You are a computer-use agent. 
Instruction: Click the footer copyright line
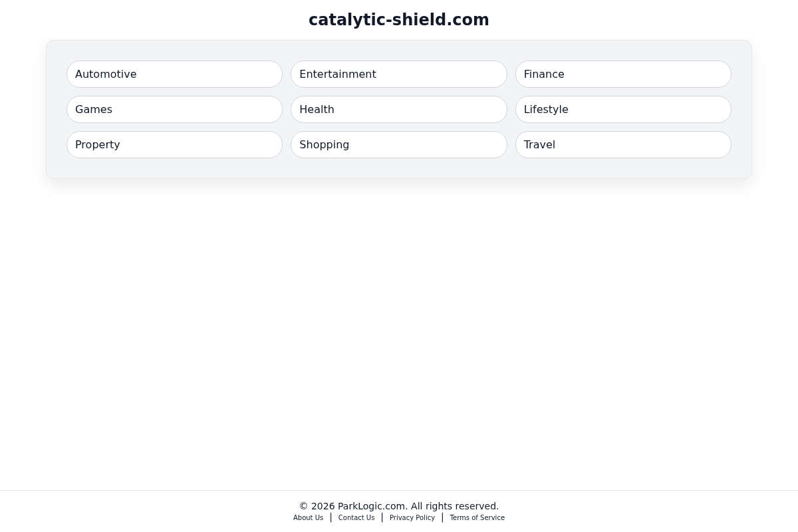point(399,506)
